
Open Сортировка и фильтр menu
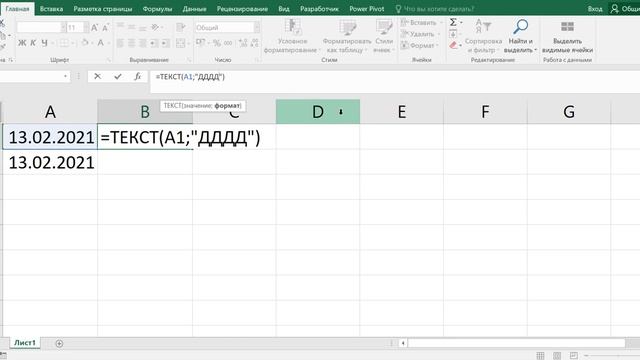coord(483,36)
